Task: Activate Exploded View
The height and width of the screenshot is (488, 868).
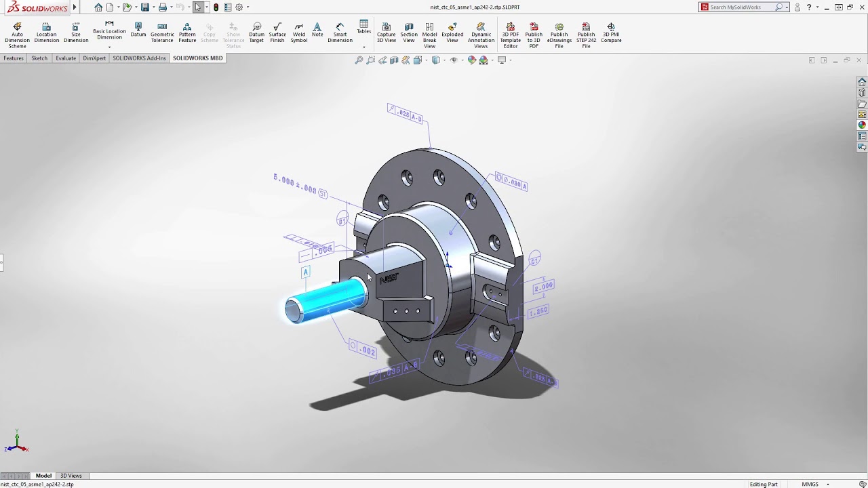Action: tap(452, 33)
